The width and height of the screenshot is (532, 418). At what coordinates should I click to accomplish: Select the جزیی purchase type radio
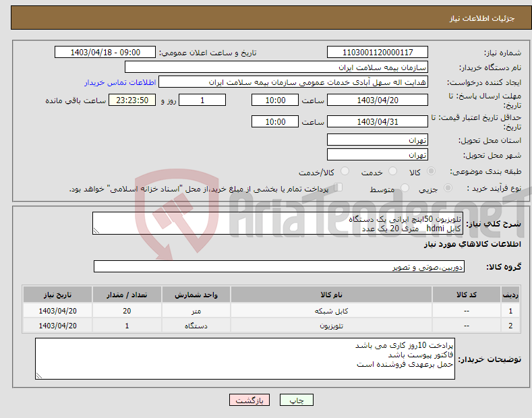click(x=448, y=187)
